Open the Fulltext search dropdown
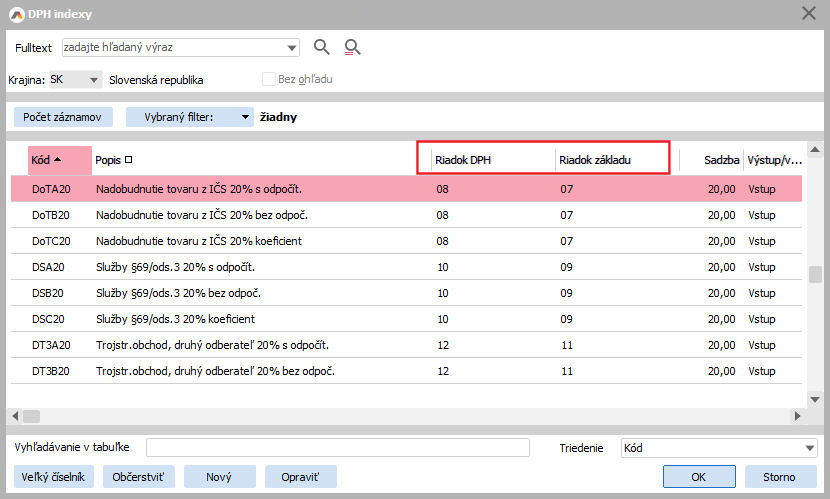 tap(292, 47)
